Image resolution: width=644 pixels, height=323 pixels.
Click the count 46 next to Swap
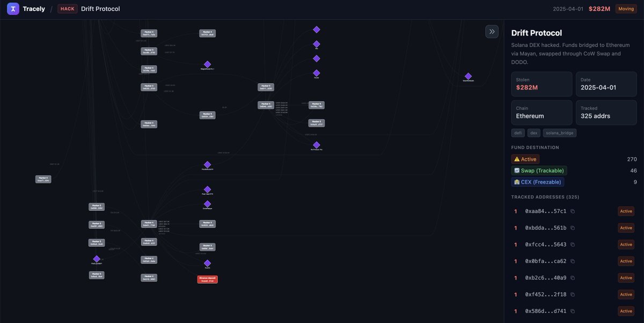[x=633, y=171]
